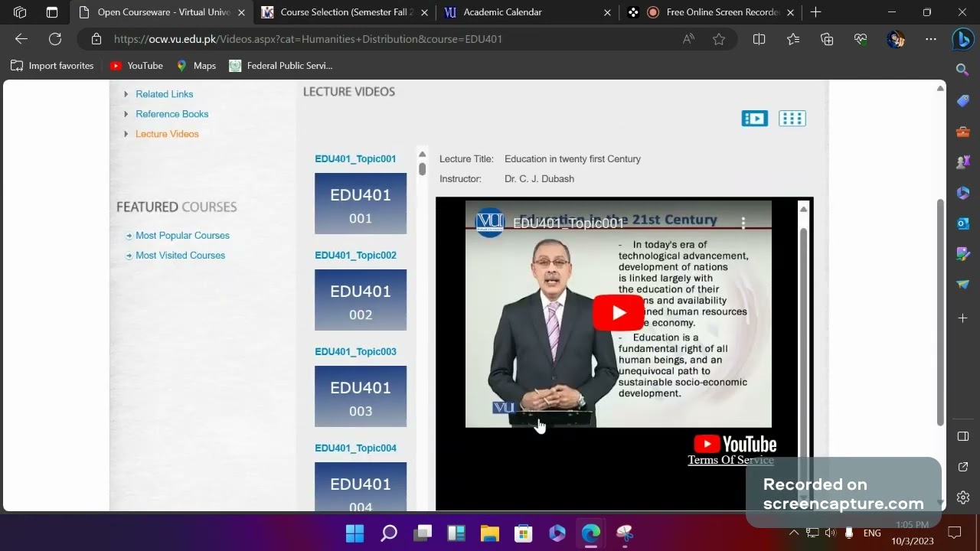Image resolution: width=980 pixels, height=551 pixels.
Task: Open the Workspaces icon
Action: coord(20,12)
